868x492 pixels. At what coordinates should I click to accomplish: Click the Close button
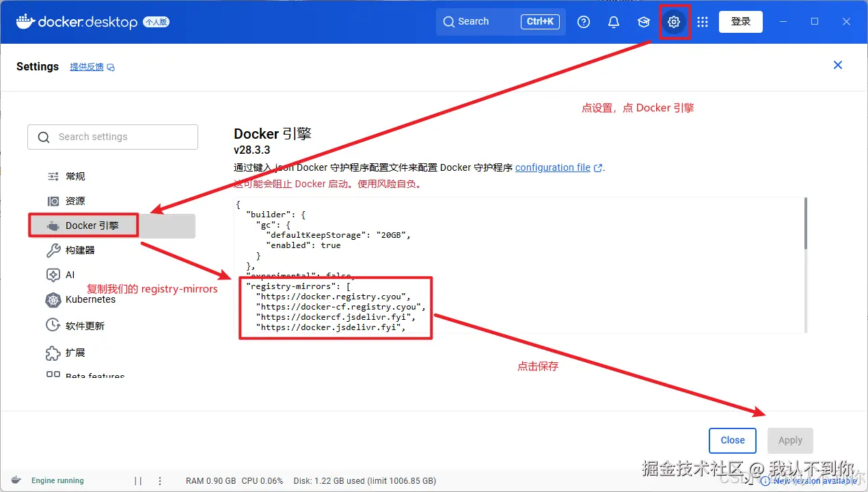click(733, 440)
